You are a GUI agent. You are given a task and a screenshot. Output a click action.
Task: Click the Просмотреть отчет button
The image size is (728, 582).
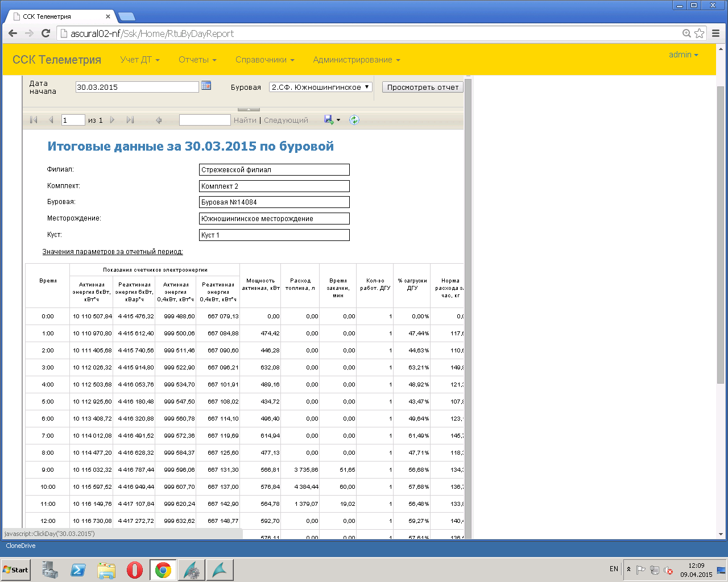[x=423, y=87]
